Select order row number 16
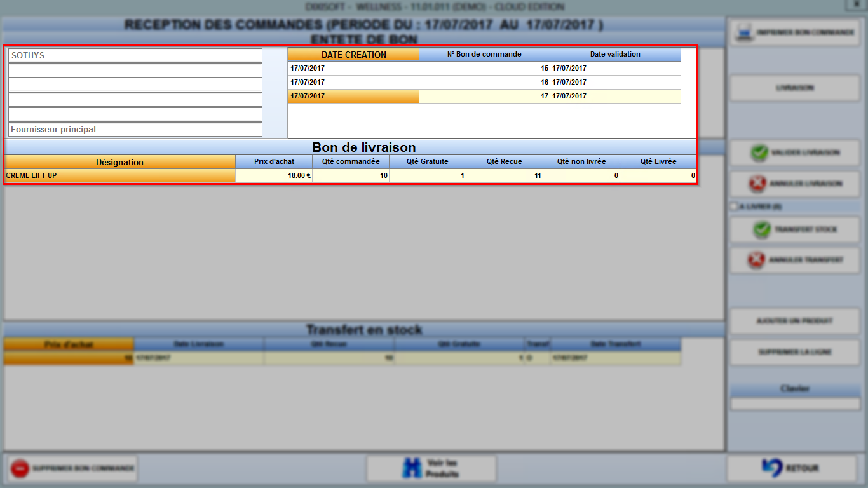 pos(484,82)
